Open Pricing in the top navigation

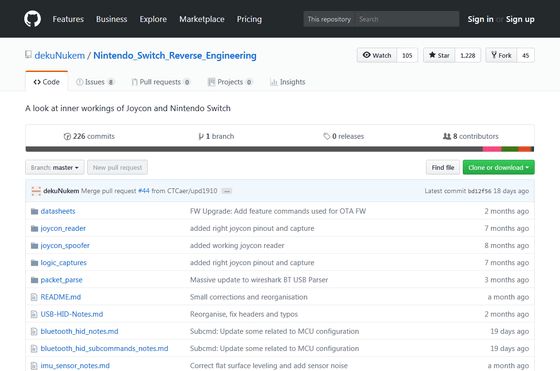tap(249, 19)
